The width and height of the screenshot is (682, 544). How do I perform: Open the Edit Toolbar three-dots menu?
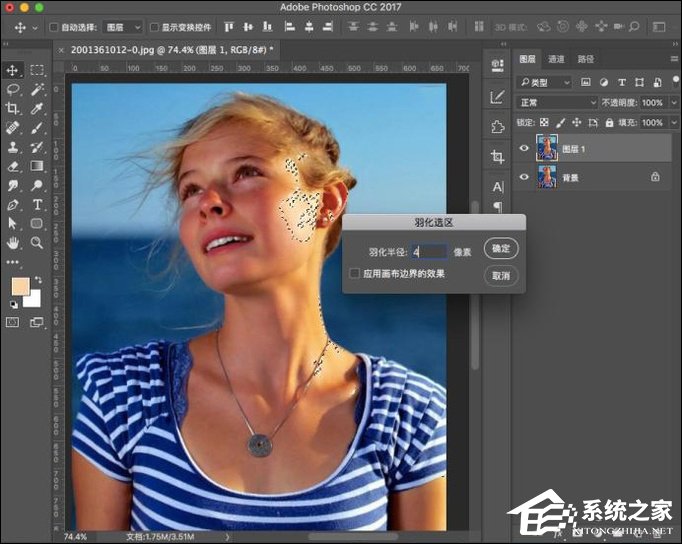pyautogui.click(x=12, y=262)
